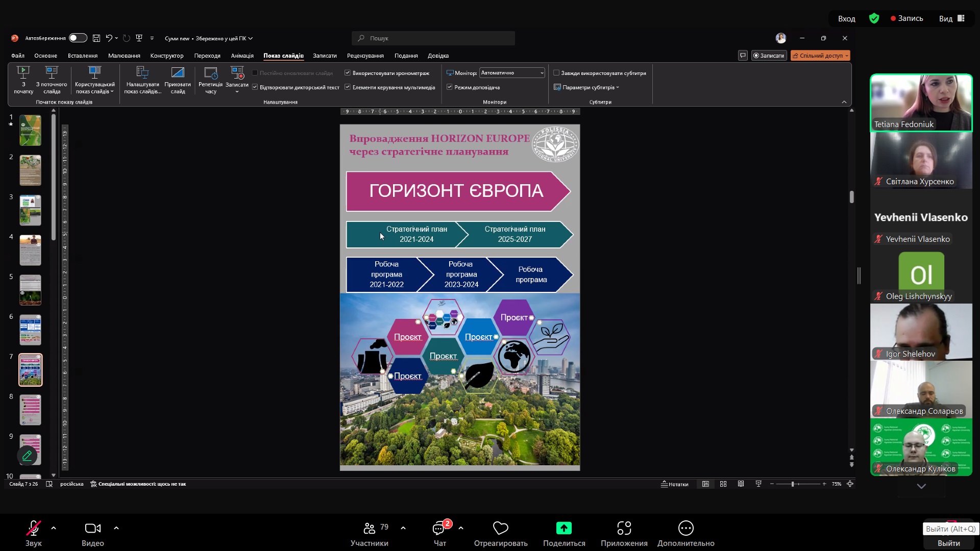Click the zoom in plus button
This screenshot has width=980, height=551.
[x=824, y=484]
